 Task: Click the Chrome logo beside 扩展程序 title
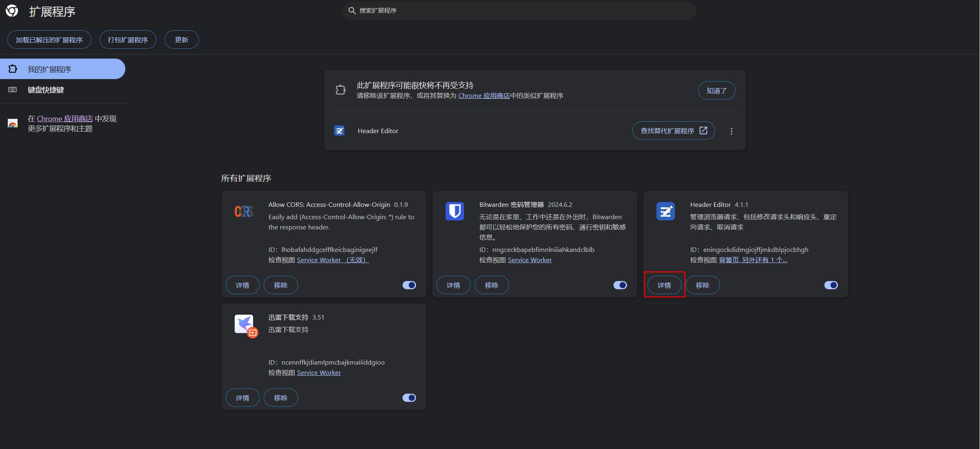[12, 11]
